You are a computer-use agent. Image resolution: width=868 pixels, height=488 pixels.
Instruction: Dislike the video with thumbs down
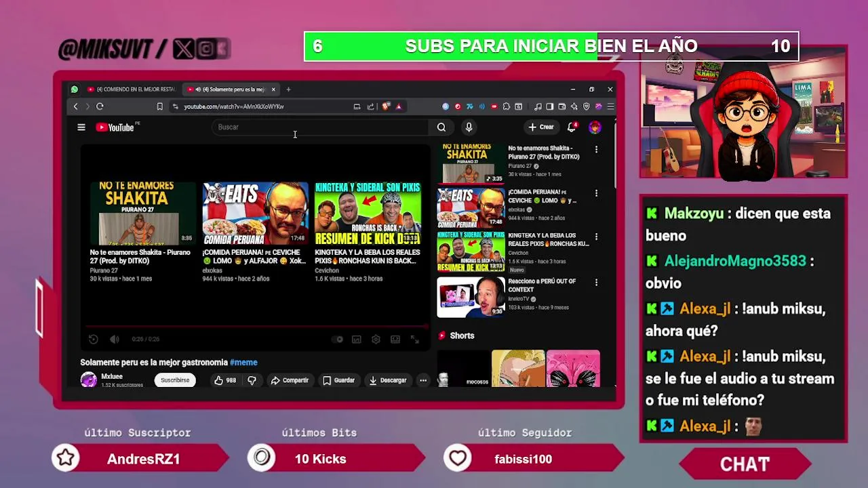pyautogui.click(x=252, y=380)
